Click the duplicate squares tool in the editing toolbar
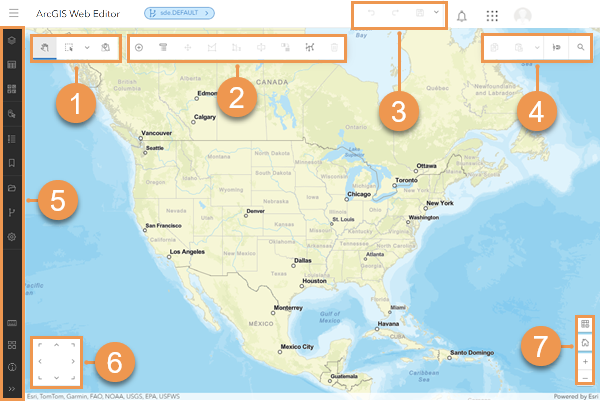The width and height of the screenshot is (600, 401). tap(285, 47)
